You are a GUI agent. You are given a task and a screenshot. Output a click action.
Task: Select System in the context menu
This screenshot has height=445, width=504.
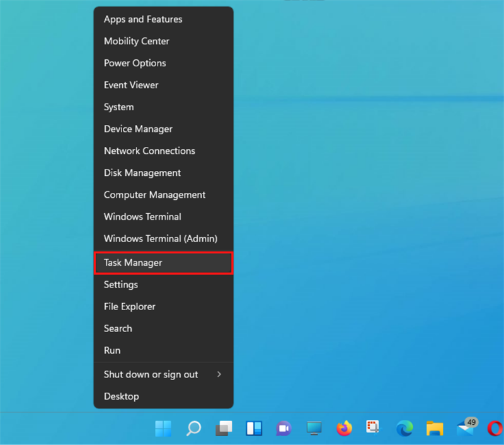[163, 107]
